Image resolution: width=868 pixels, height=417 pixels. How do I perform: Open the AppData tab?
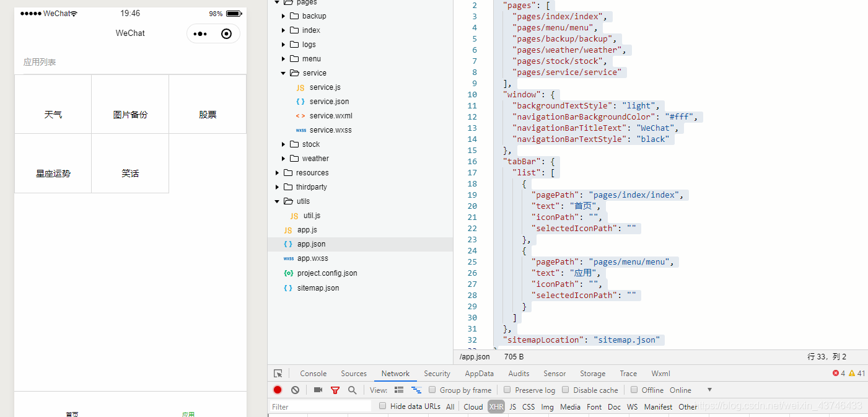click(480, 374)
